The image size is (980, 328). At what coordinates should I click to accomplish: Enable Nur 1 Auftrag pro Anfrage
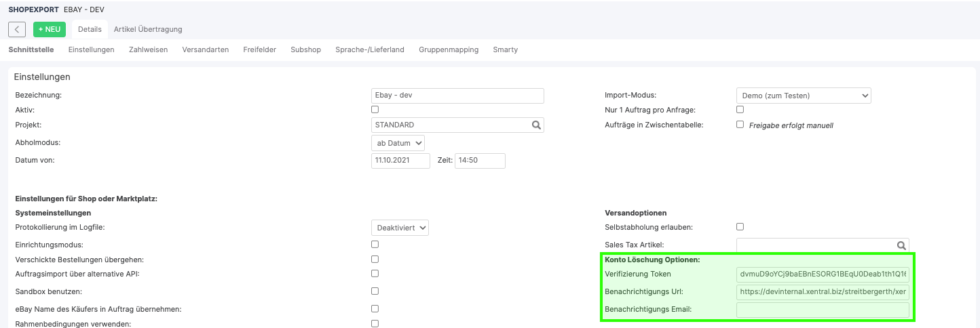tap(740, 109)
